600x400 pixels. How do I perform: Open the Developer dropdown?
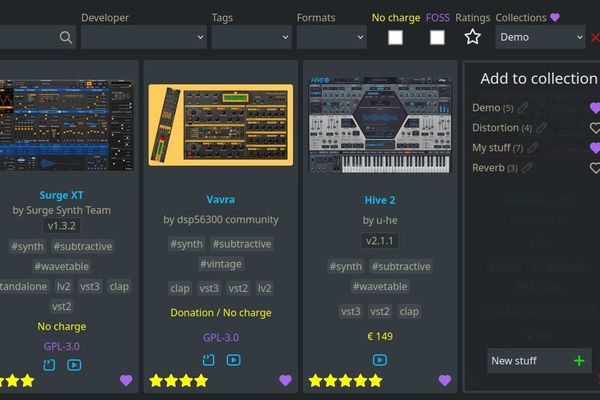143,37
